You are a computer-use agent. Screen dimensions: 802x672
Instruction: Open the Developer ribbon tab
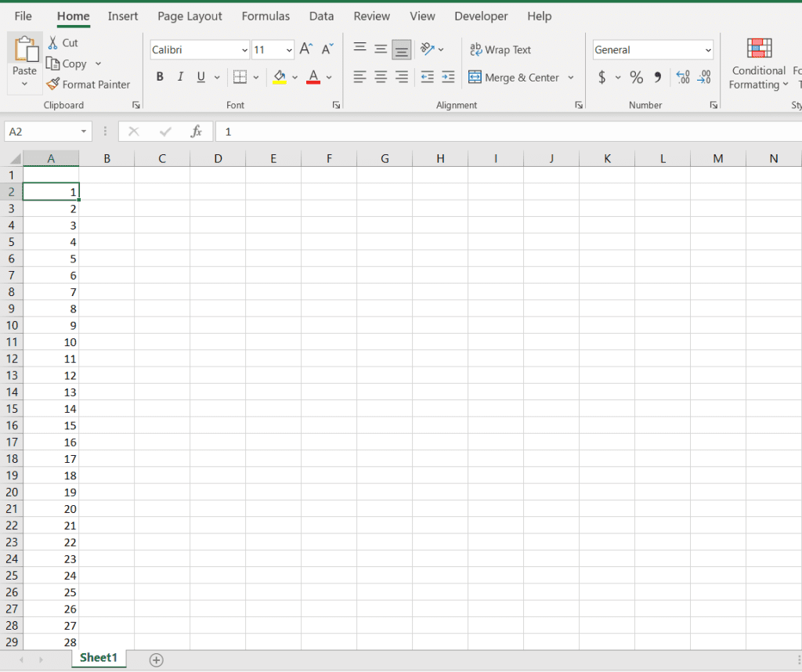tap(481, 16)
